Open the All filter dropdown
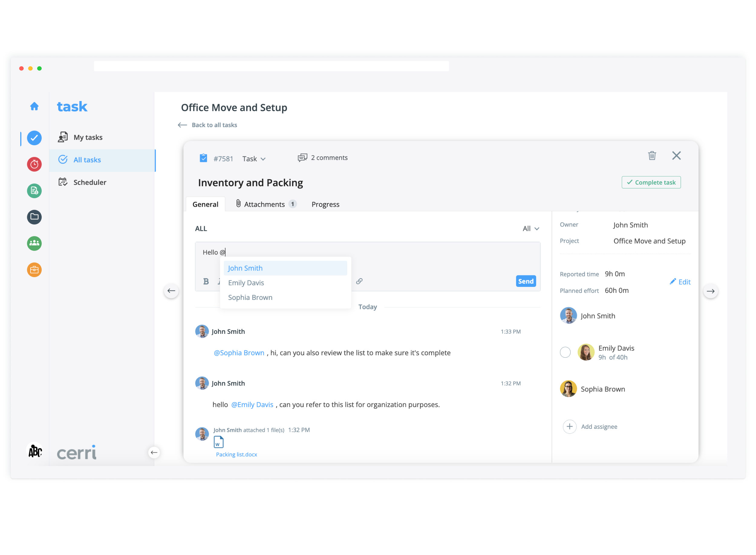The height and width of the screenshot is (555, 756). [531, 228]
